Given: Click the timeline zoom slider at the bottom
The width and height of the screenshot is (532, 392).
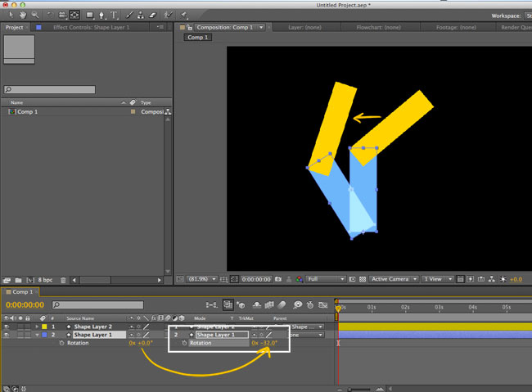Looking at the screenshot, I should 359,389.
